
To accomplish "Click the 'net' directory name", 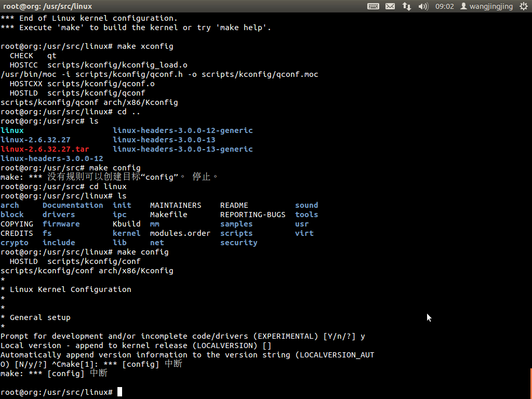I will 157,243.
